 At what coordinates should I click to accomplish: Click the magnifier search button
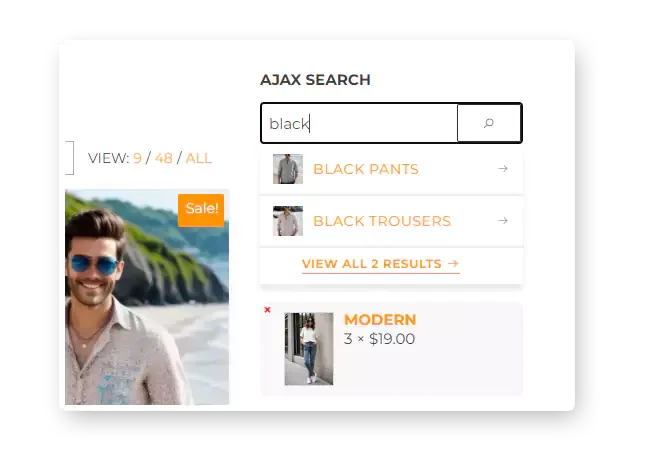point(489,123)
